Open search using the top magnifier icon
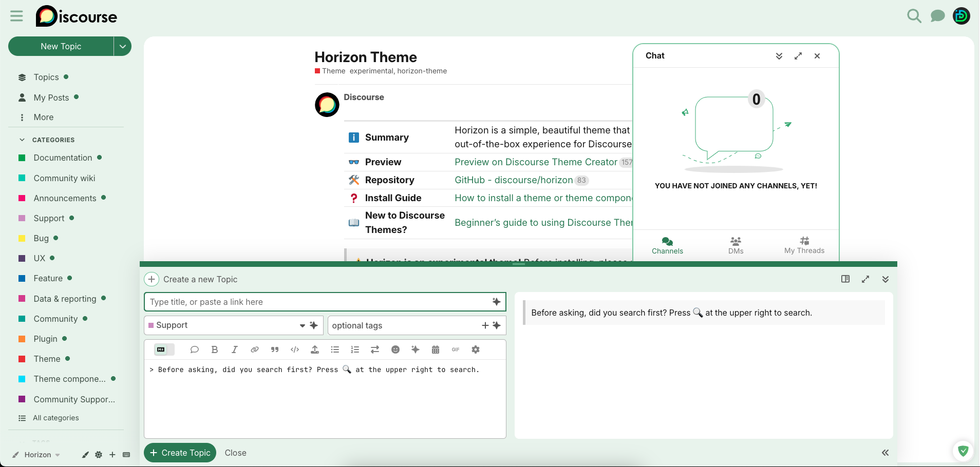The height and width of the screenshot is (467, 980). click(914, 16)
